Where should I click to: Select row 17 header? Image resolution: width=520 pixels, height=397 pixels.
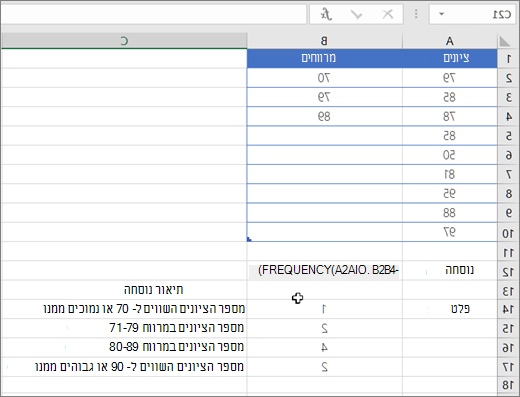(508, 367)
